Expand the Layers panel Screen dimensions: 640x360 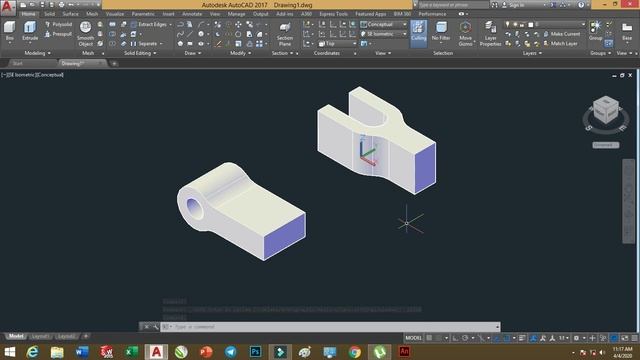pos(532,53)
